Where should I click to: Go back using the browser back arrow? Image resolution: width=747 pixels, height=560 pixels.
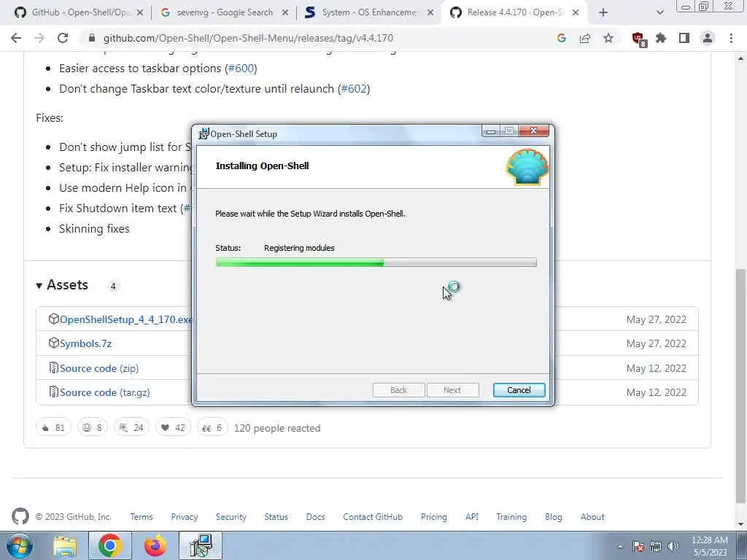point(16,38)
